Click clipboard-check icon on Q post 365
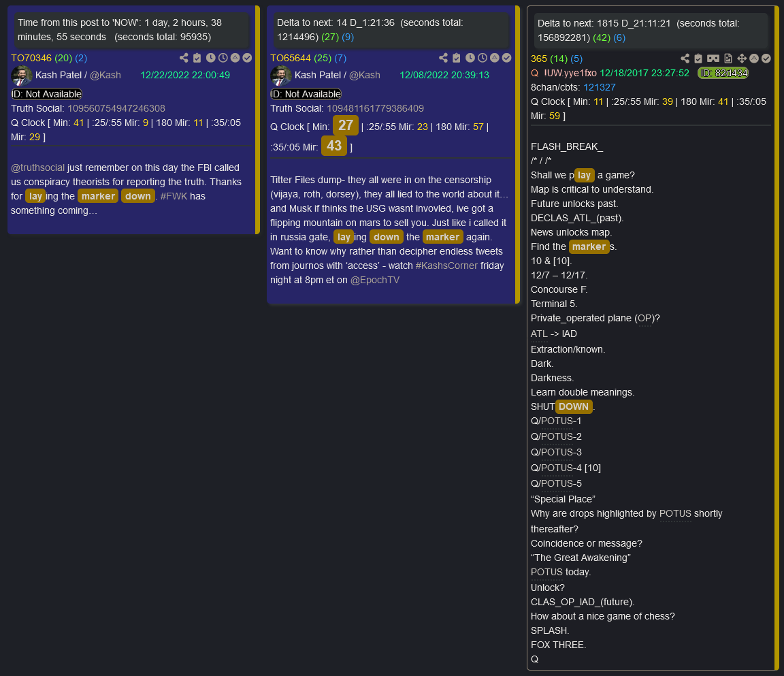The width and height of the screenshot is (784, 676). 698,59
